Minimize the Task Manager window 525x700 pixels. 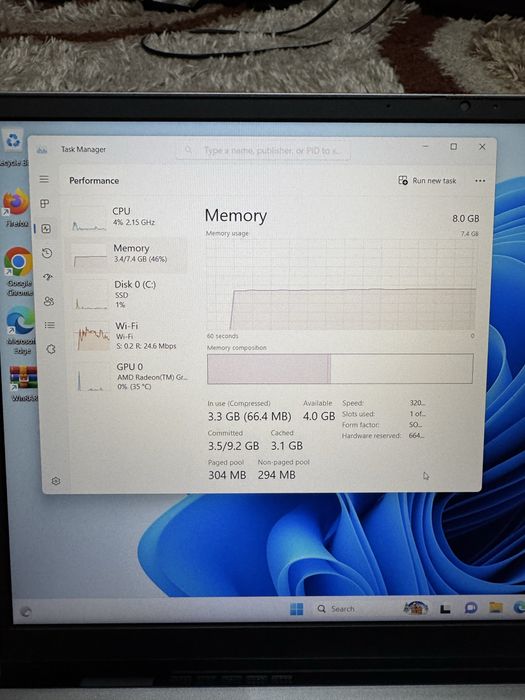point(425,146)
